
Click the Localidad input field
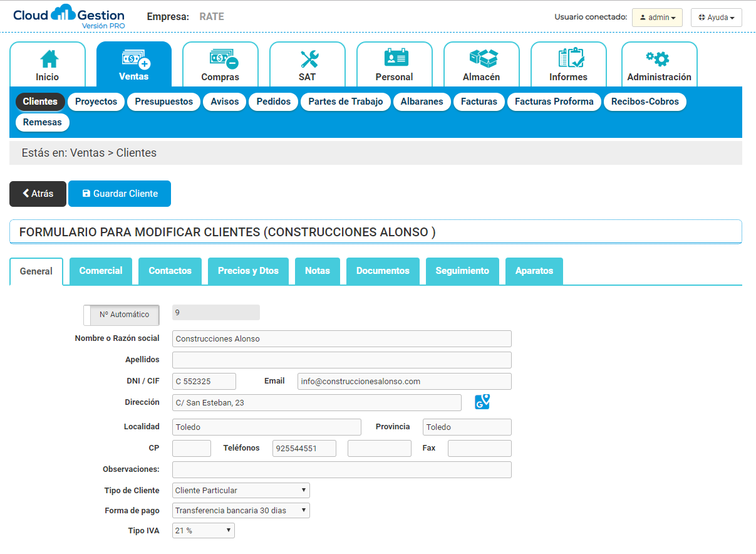click(267, 427)
